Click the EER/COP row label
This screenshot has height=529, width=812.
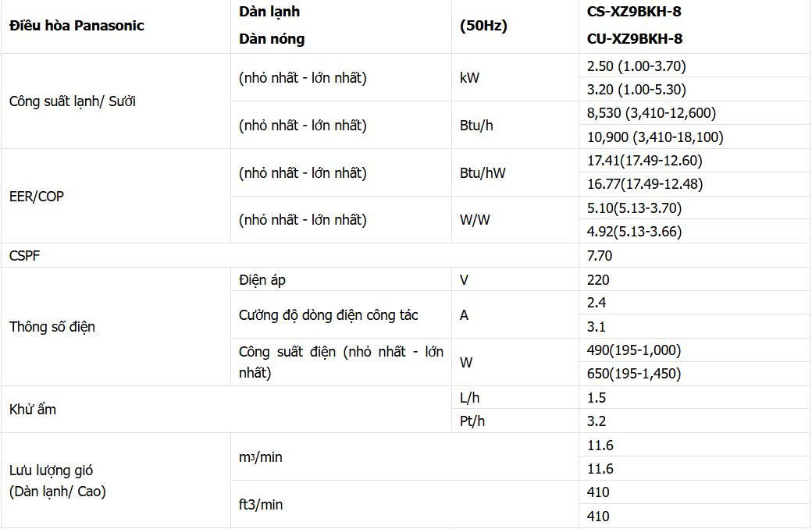point(37,196)
